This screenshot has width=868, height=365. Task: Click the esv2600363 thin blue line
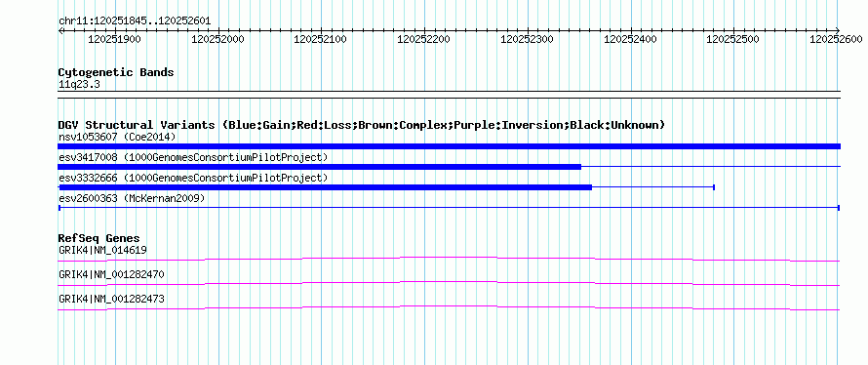click(x=449, y=208)
